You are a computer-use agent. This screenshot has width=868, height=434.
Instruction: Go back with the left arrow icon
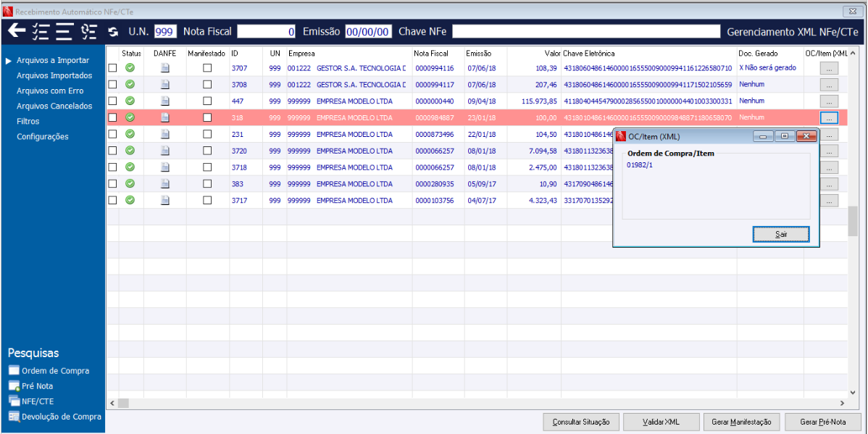pos(17,32)
